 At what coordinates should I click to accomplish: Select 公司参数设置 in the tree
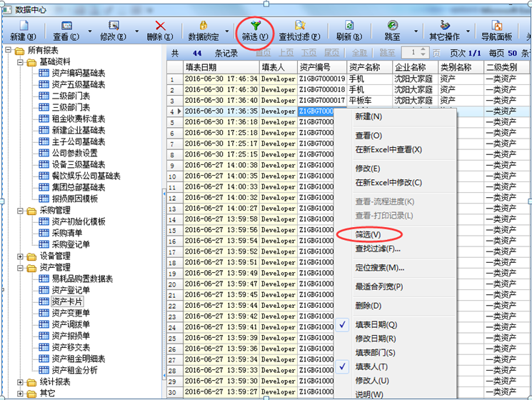coord(74,153)
